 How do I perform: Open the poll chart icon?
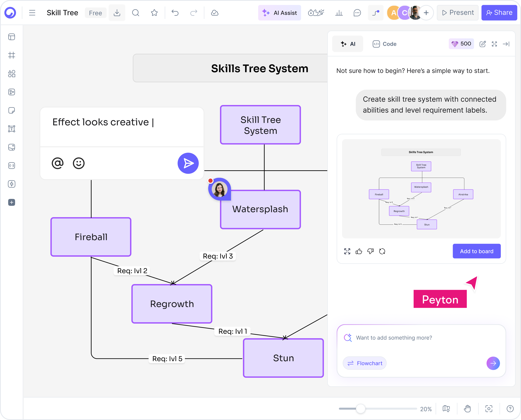(339, 13)
